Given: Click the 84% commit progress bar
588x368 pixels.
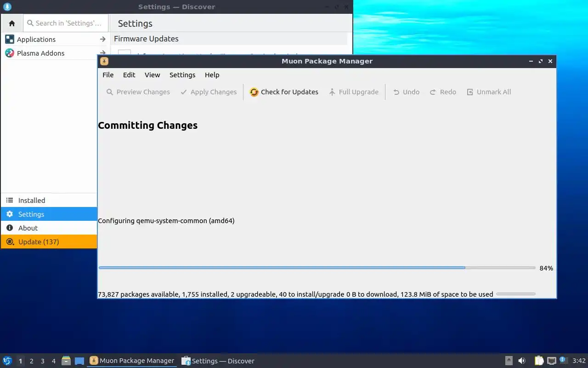Looking at the screenshot, I should (317, 268).
